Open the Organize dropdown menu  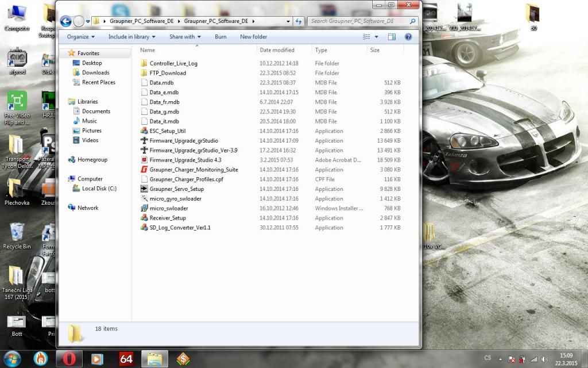(81, 37)
